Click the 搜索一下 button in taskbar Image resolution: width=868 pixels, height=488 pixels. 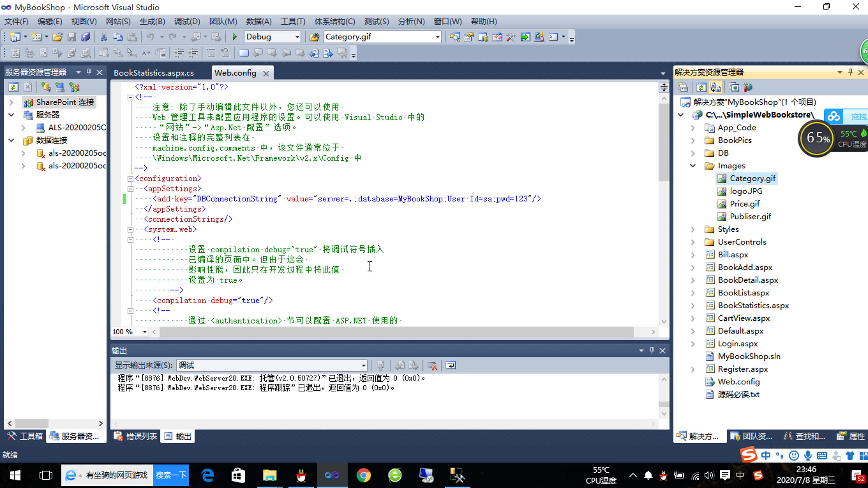(x=171, y=475)
